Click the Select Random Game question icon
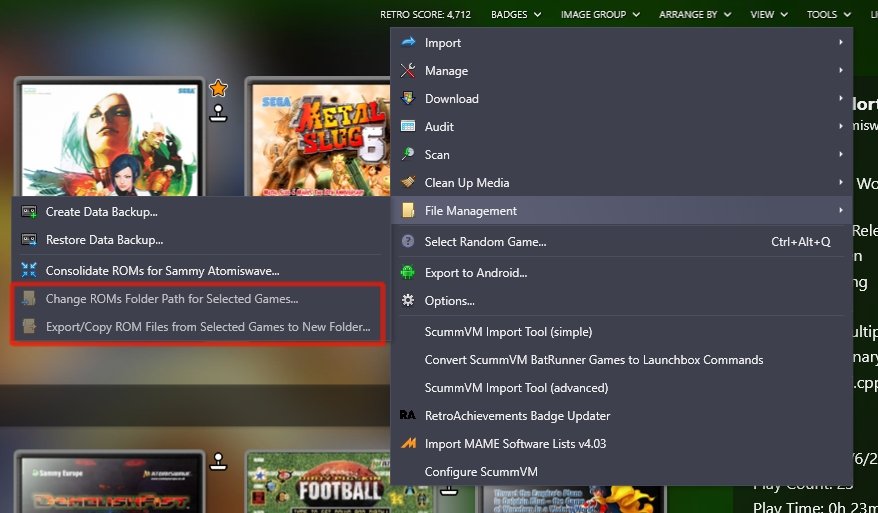The width and height of the screenshot is (878, 513). point(408,241)
